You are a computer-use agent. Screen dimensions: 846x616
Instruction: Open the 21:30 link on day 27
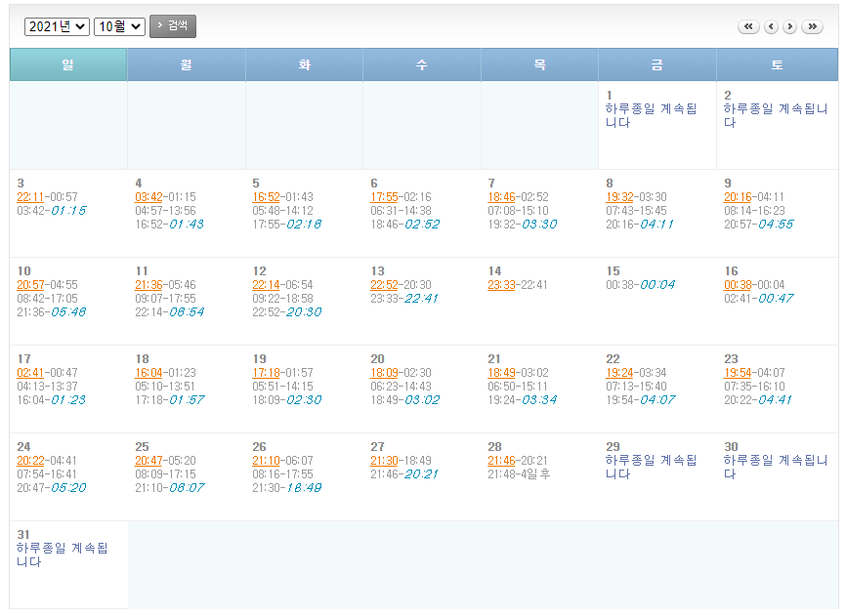pyautogui.click(x=384, y=461)
